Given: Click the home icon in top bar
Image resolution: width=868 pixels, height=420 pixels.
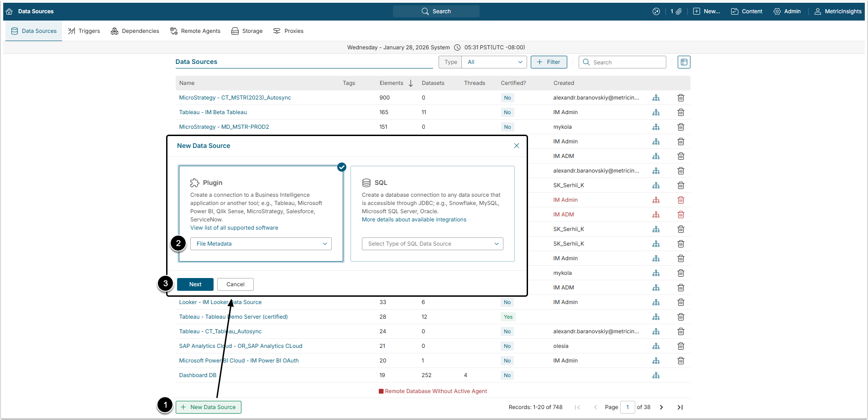Looking at the screenshot, I should click(9, 11).
